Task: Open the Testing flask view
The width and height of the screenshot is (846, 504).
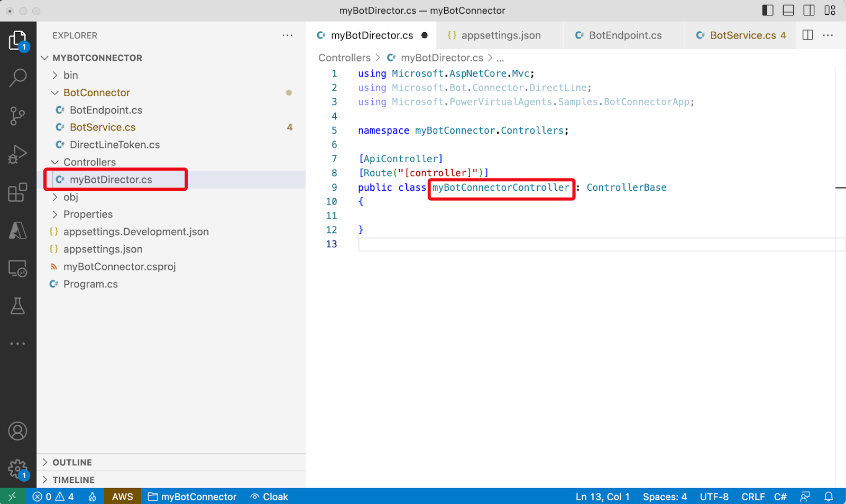Action: click(x=17, y=306)
